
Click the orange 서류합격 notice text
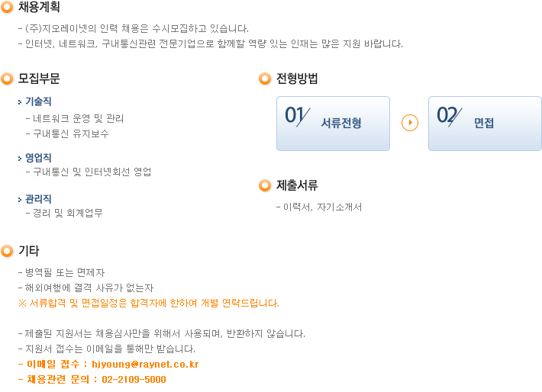tap(149, 304)
